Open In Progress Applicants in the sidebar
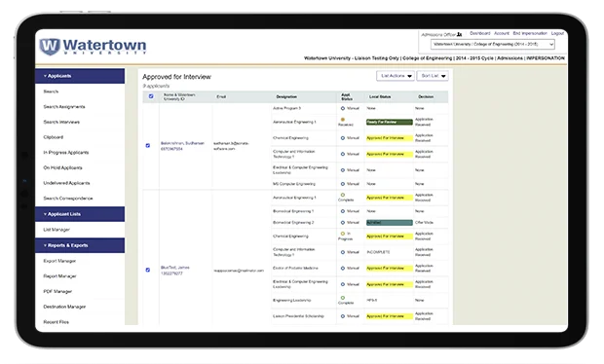604x364 pixels. pyautogui.click(x=66, y=153)
